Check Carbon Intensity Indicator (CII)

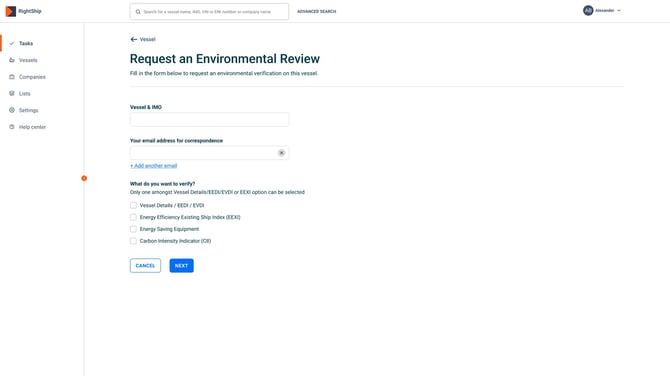click(133, 241)
